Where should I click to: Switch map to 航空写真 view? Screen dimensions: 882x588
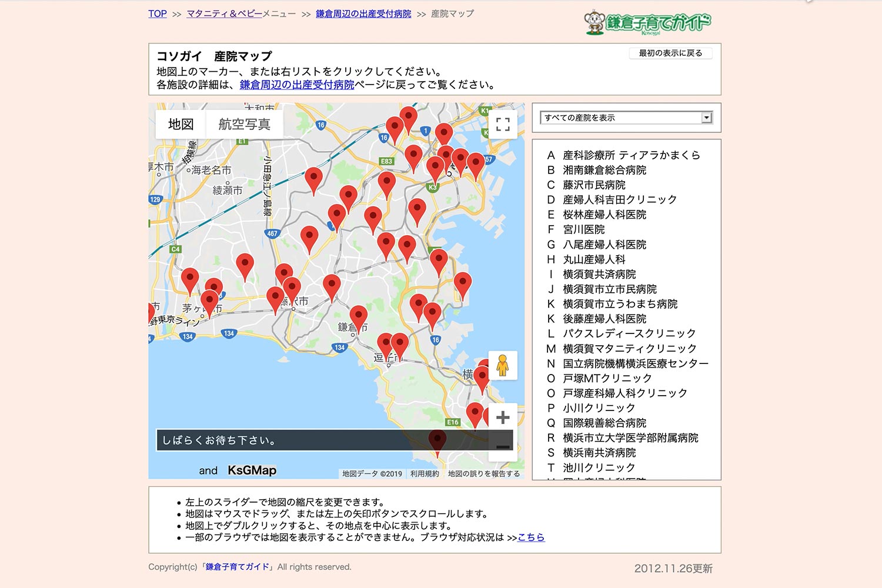(244, 124)
